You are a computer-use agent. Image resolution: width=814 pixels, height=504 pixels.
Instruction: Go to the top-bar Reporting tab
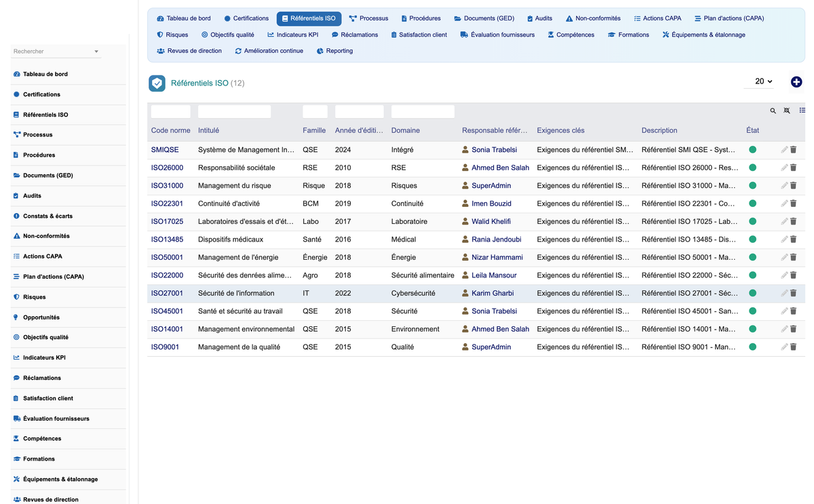[334, 51]
